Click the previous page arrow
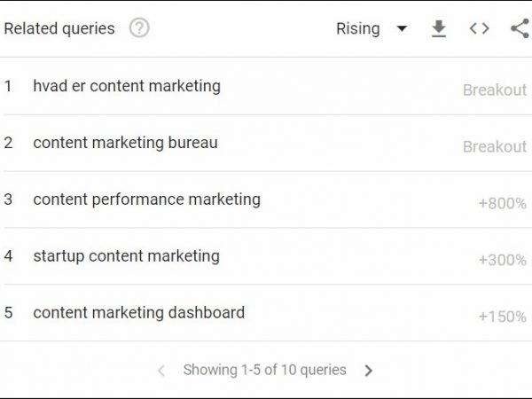This screenshot has width=532, height=399. click(160, 371)
